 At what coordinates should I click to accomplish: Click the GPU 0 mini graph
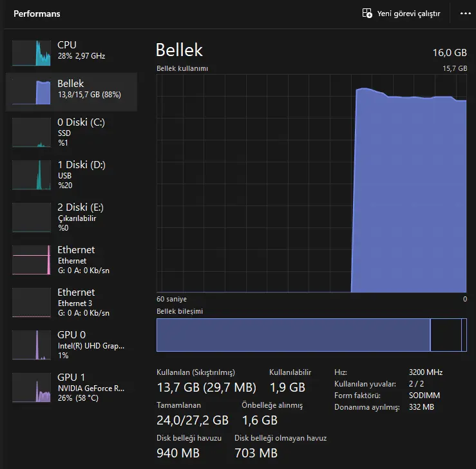tap(32, 345)
